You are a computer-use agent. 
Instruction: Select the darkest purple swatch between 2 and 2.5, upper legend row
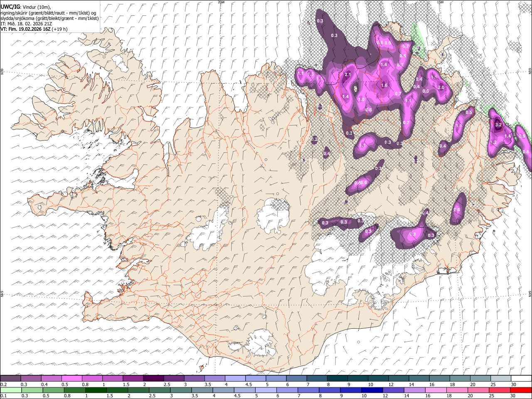click(153, 379)
